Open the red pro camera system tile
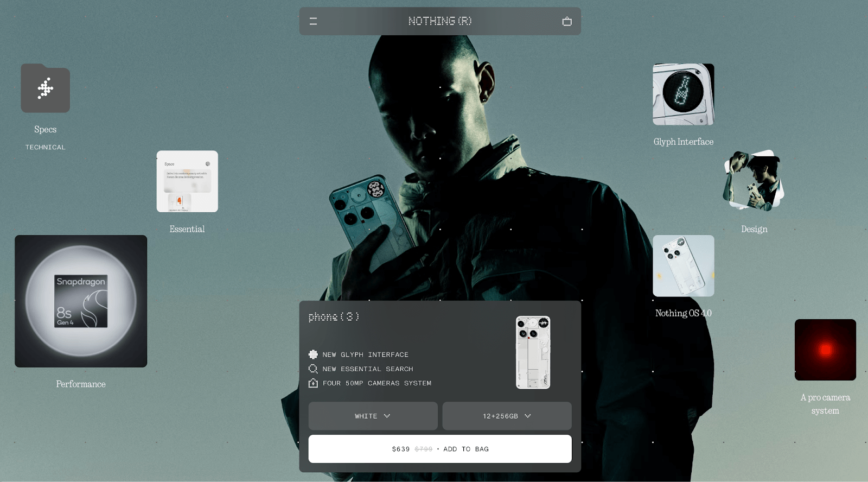868x482 pixels. (x=825, y=350)
